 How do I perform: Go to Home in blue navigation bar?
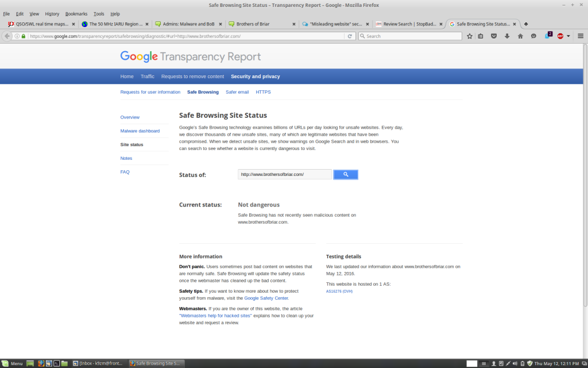click(127, 76)
